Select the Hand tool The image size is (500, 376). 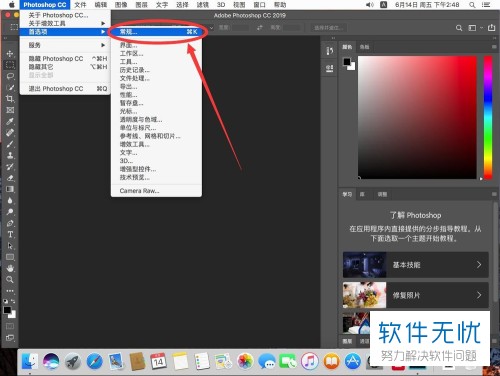(10, 268)
